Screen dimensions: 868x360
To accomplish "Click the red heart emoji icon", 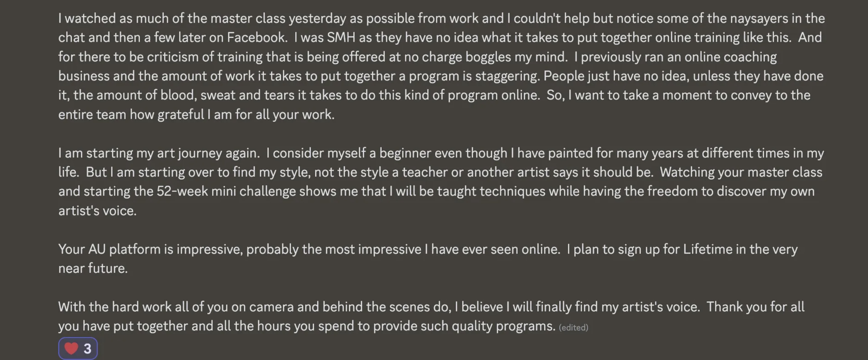I will point(71,348).
